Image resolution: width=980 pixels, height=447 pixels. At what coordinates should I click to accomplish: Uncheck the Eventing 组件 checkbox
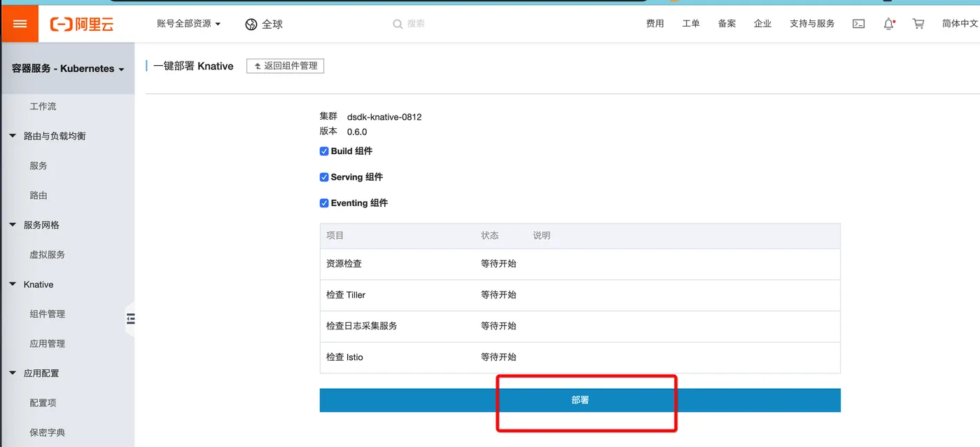[x=324, y=203]
